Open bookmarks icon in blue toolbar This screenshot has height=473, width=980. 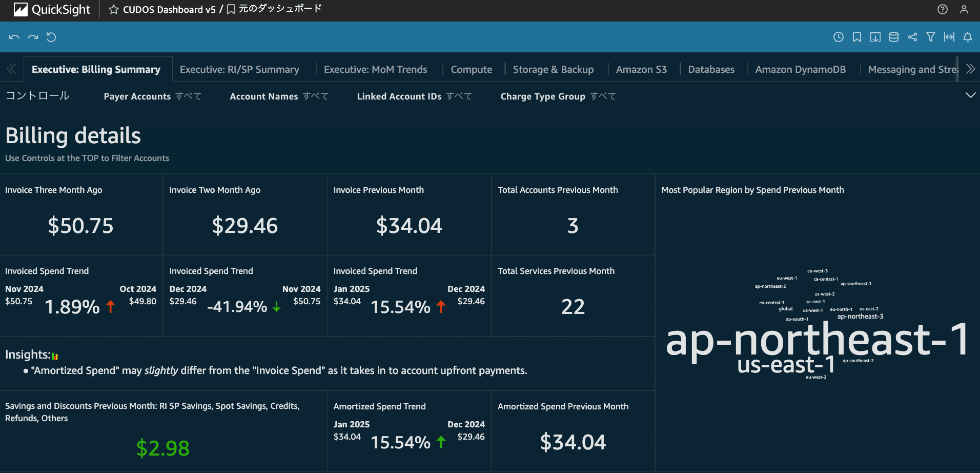857,37
